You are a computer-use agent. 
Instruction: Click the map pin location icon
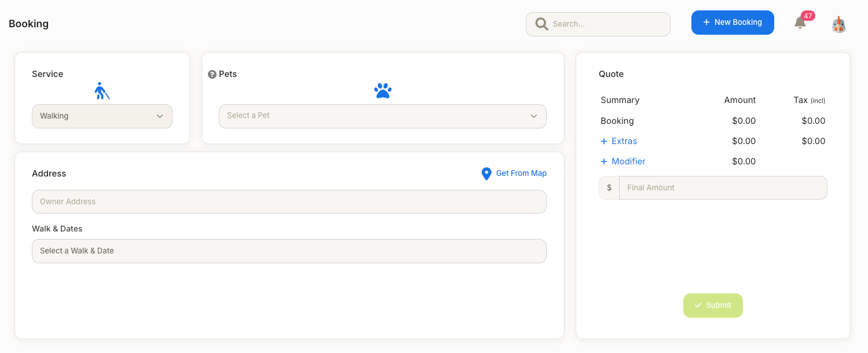pos(486,174)
